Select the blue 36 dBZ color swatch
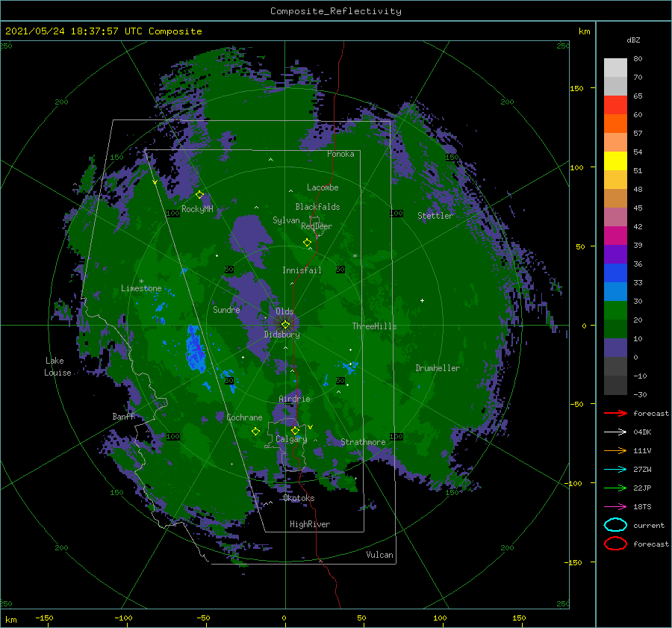The image size is (672, 628). coord(615,273)
